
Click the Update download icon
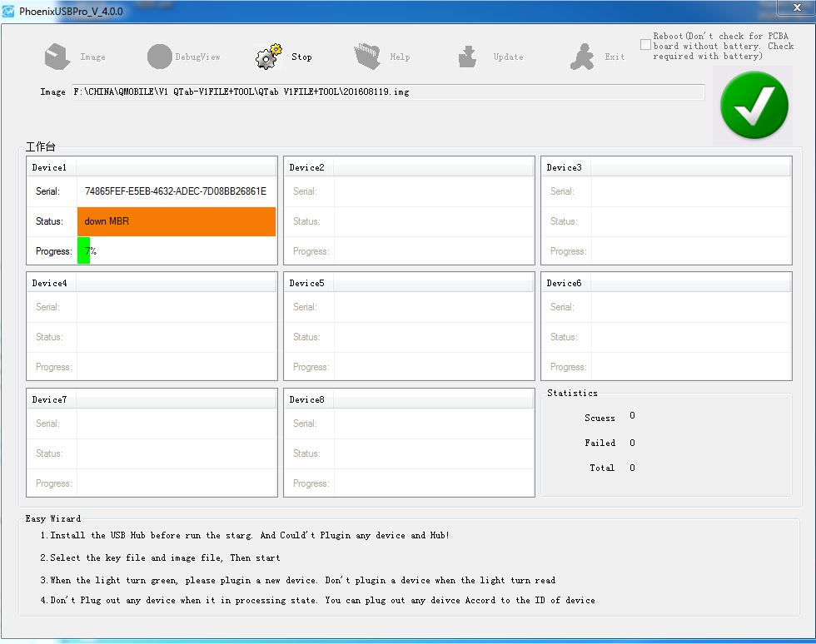(x=467, y=57)
